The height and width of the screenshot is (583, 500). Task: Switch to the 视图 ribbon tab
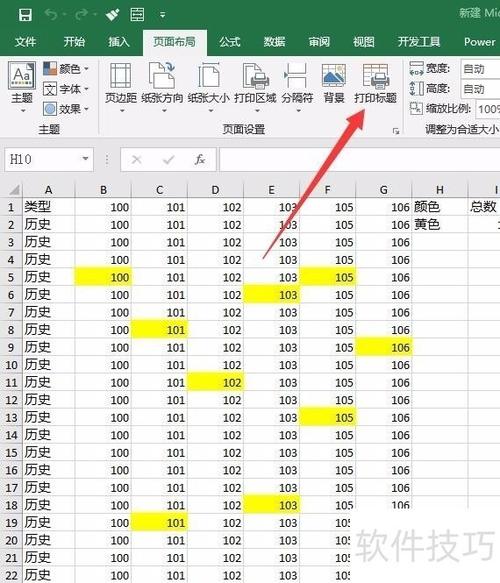click(364, 42)
